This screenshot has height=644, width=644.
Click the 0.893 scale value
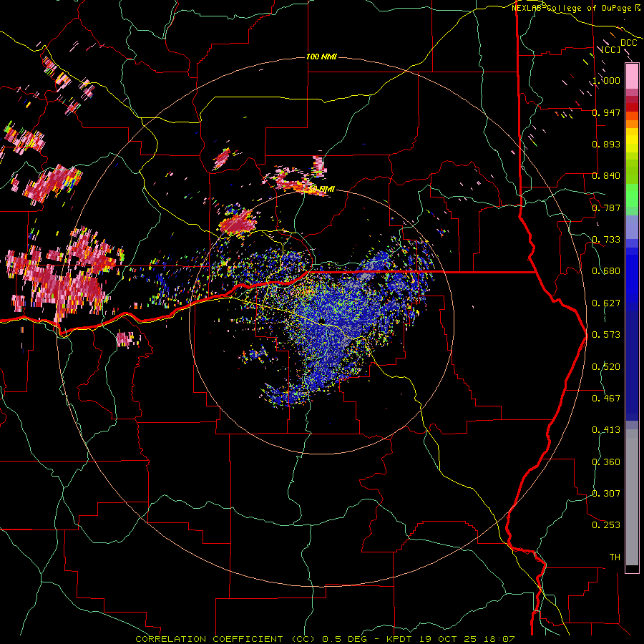(606, 144)
